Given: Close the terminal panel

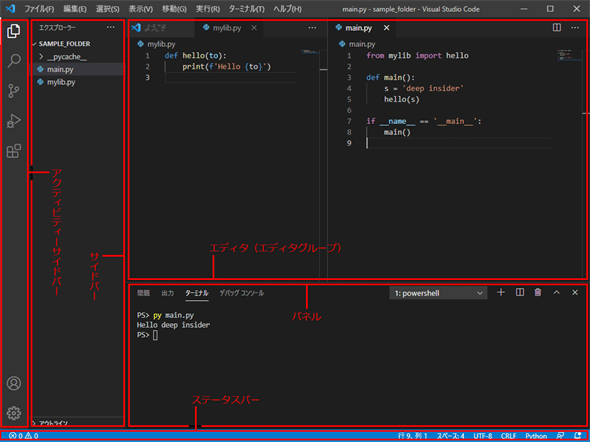Looking at the screenshot, I should coord(575,292).
